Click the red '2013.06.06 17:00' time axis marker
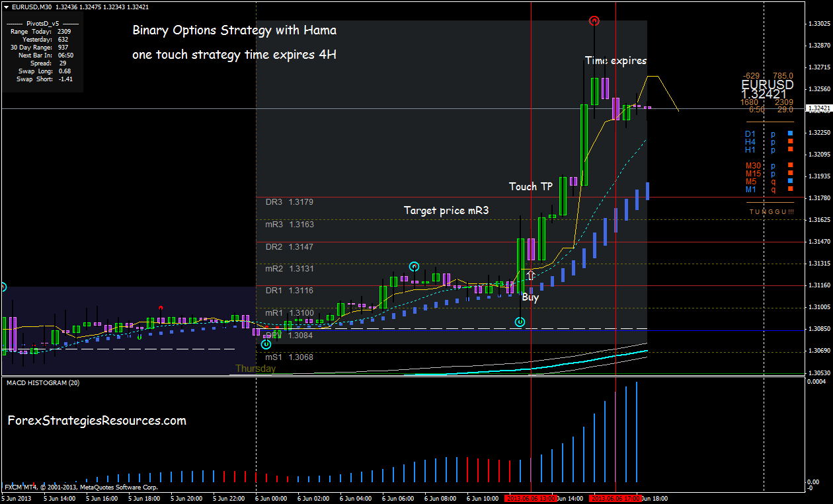 (x=615, y=497)
